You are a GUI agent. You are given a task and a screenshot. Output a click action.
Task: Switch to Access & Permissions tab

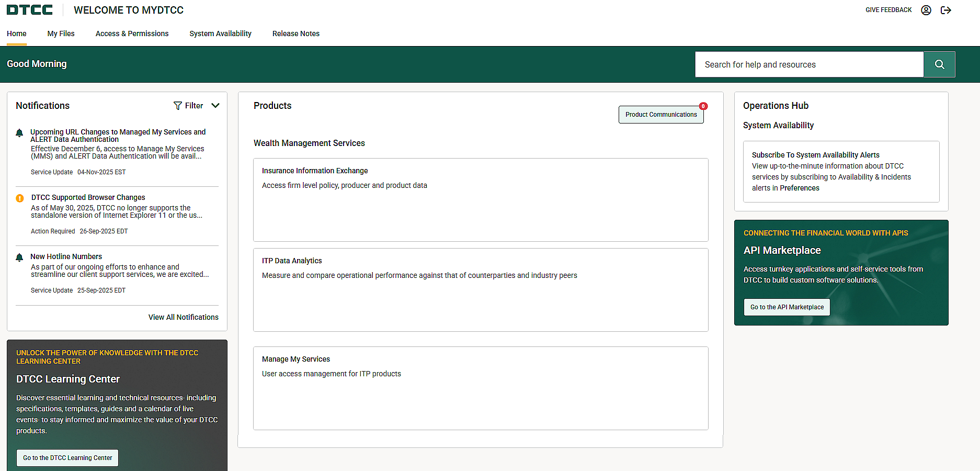pyautogui.click(x=132, y=33)
